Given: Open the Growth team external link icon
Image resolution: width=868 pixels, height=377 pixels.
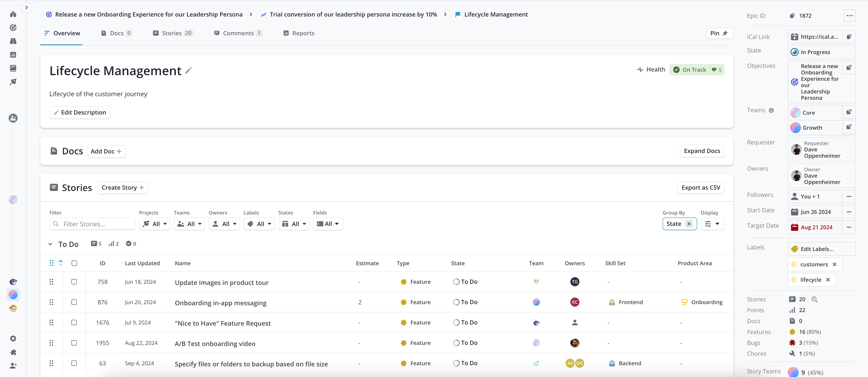Looking at the screenshot, I should pos(849,127).
